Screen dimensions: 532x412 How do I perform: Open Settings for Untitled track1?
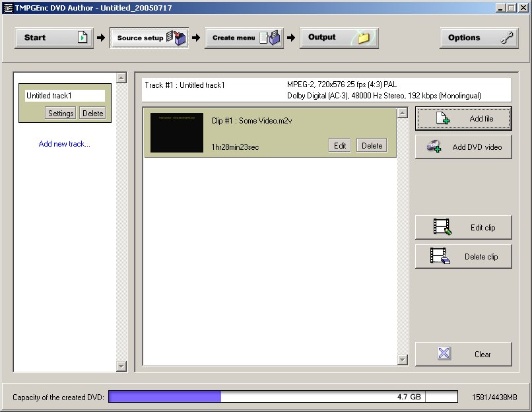tap(60, 113)
